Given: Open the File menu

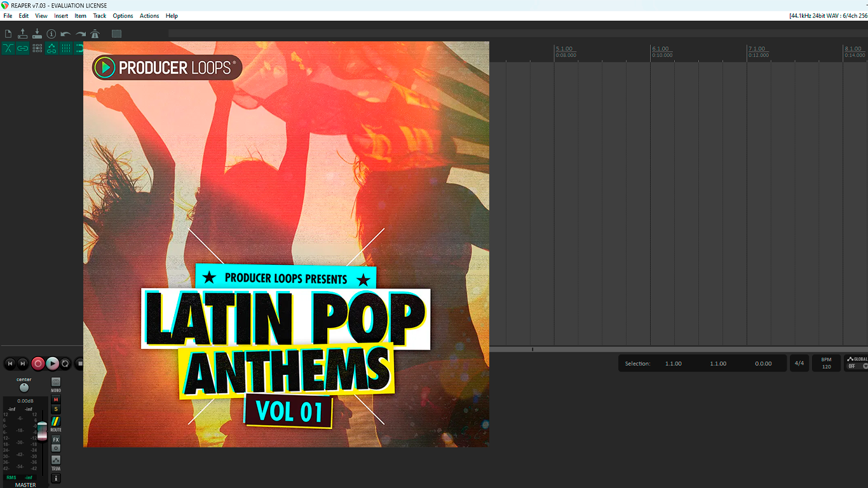Looking at the screenshot, I should pos(8,16).
